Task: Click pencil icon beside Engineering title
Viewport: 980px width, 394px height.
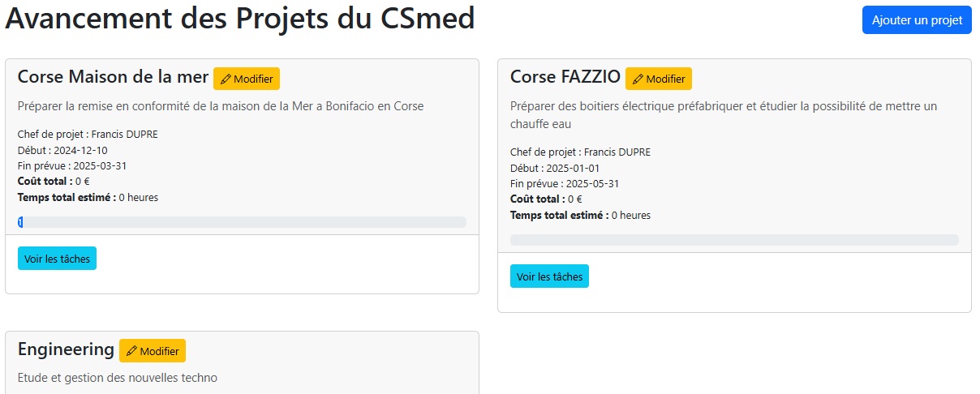Action: (131, 351)
